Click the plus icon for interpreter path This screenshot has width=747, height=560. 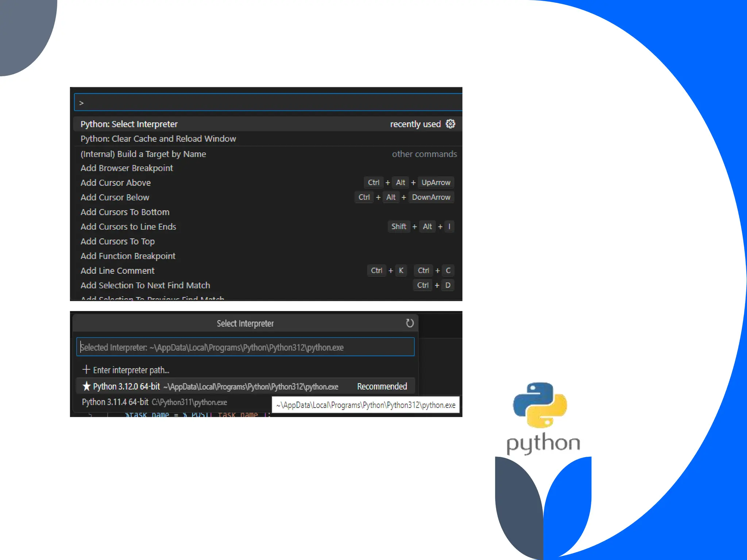pos(86,370)
